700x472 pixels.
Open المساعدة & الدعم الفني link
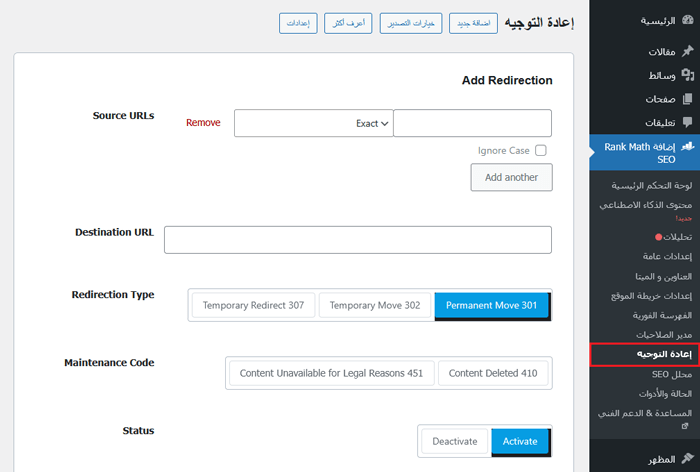645,414
